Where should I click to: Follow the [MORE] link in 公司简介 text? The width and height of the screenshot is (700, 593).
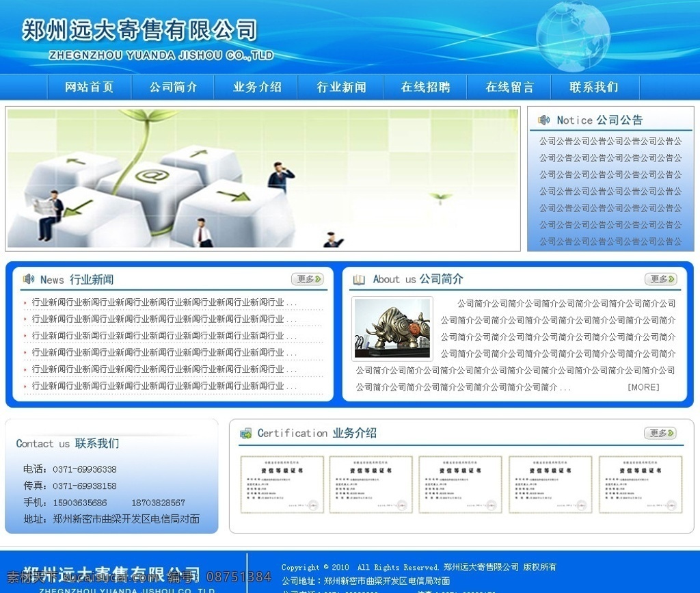coord(643,387)
